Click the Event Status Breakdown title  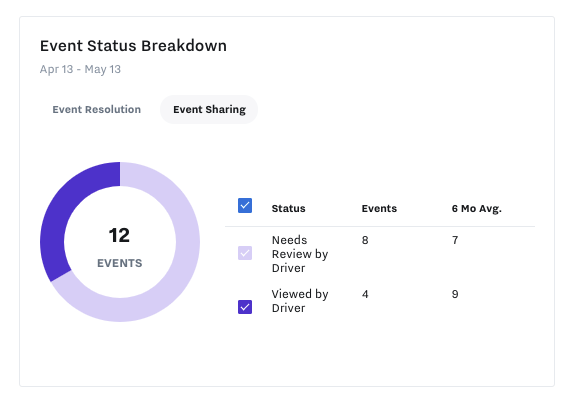point(133,46)
